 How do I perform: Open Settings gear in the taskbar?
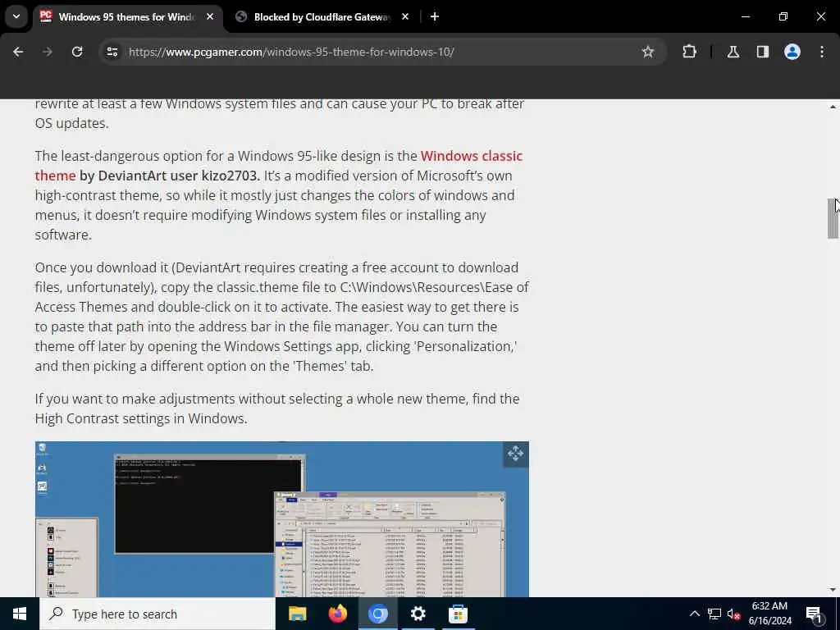click(x=418, y=614)
